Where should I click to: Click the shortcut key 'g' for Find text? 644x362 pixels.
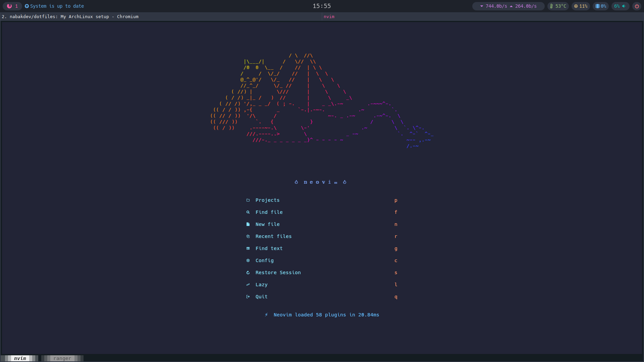click(396, 249)
